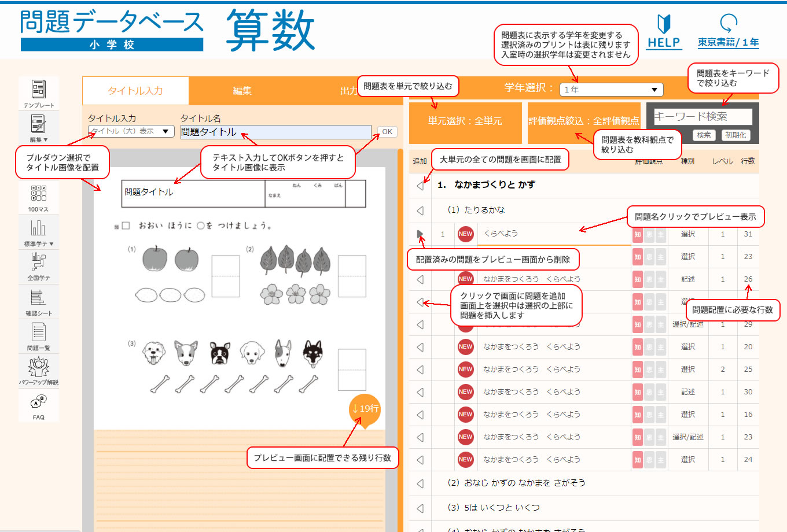Screen dimensions: 787x532
Task: Click unit title 1. なかまづくりと かず
Action: pos(486,185)
